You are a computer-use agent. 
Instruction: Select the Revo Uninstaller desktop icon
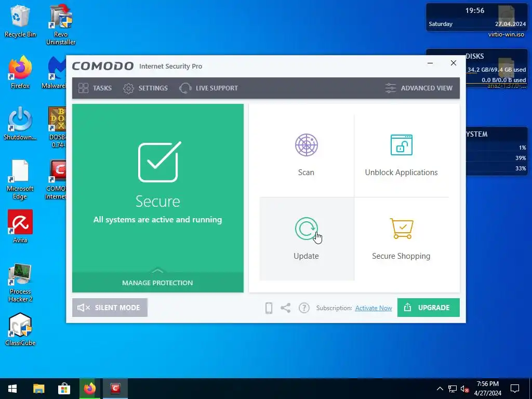click(x=61, y=24)
